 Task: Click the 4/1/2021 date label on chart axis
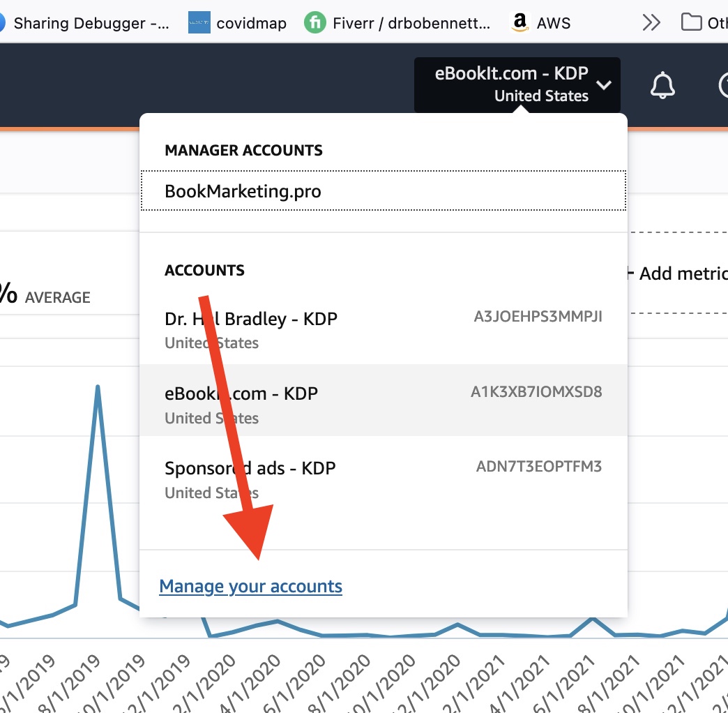[519, 684]
